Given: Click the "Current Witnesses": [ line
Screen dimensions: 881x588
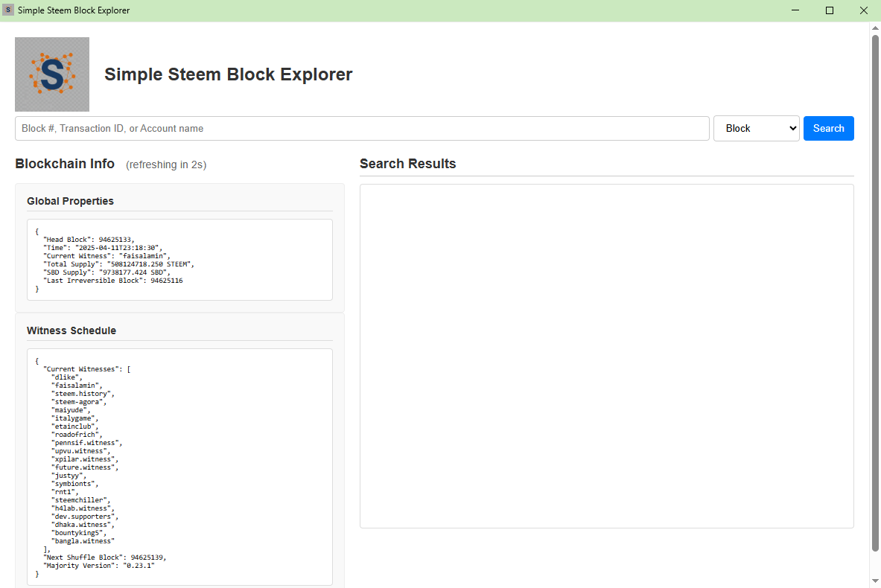Looking at the screenshot, I should point(86,369).
